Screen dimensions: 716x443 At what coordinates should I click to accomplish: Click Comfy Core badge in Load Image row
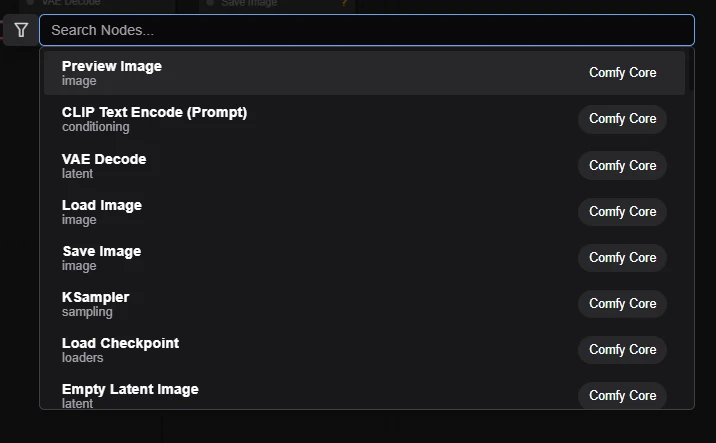[x=622, y=211]
